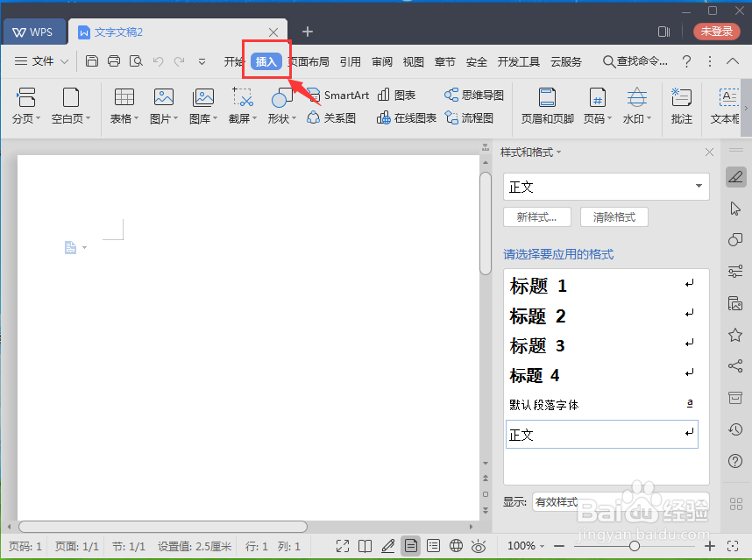Insert a 流程图 flowchart
The width and height of the screenshot is (752, 560).
click(469, 117)
